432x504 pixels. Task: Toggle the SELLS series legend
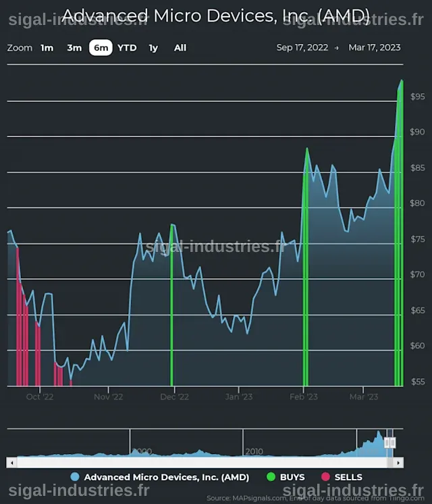342,477
